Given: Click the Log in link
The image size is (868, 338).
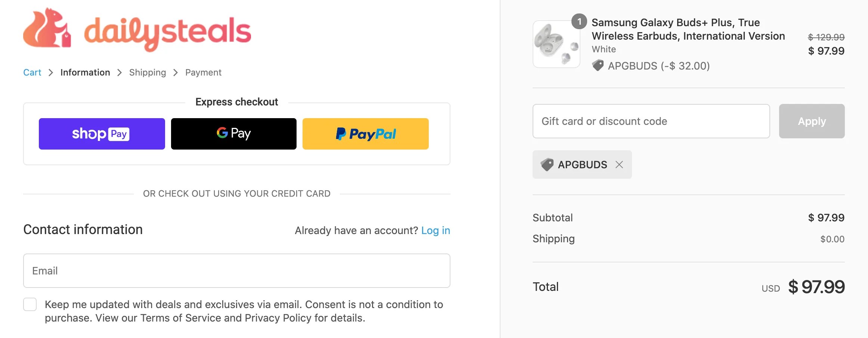Looking at the screenshot, I should pos(436,230).
